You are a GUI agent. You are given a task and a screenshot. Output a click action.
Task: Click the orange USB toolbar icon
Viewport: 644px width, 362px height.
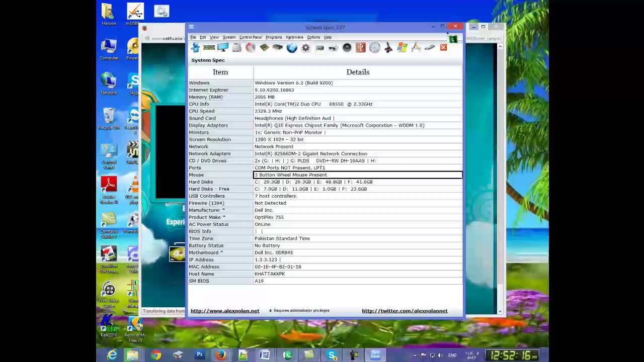tap(360, 48)
